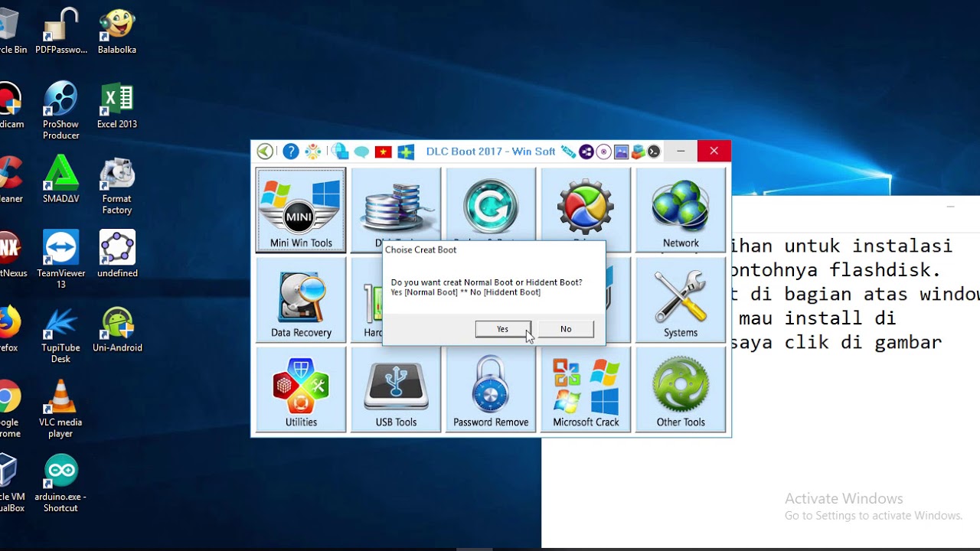
Task: Click No for Hidden Boot
Action: [x=566, y=329]
